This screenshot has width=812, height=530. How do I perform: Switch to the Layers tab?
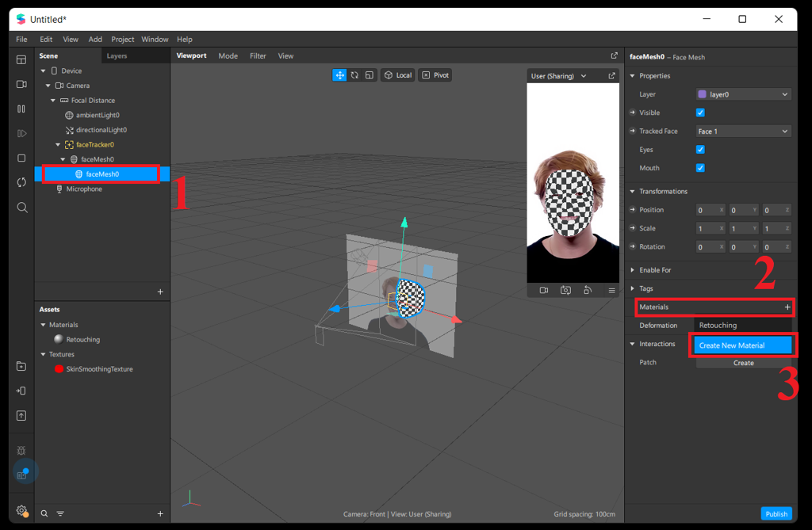click(x=117, y=56)
